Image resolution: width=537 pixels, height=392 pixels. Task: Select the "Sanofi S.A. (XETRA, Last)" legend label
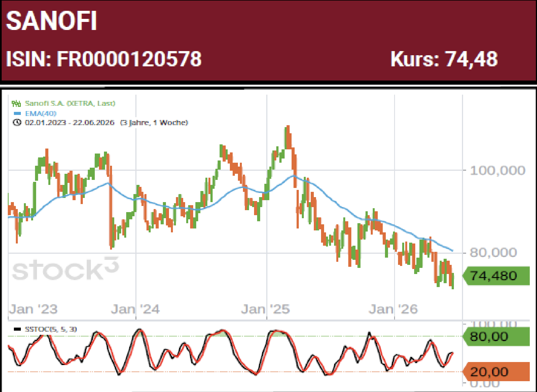[70, 103]
